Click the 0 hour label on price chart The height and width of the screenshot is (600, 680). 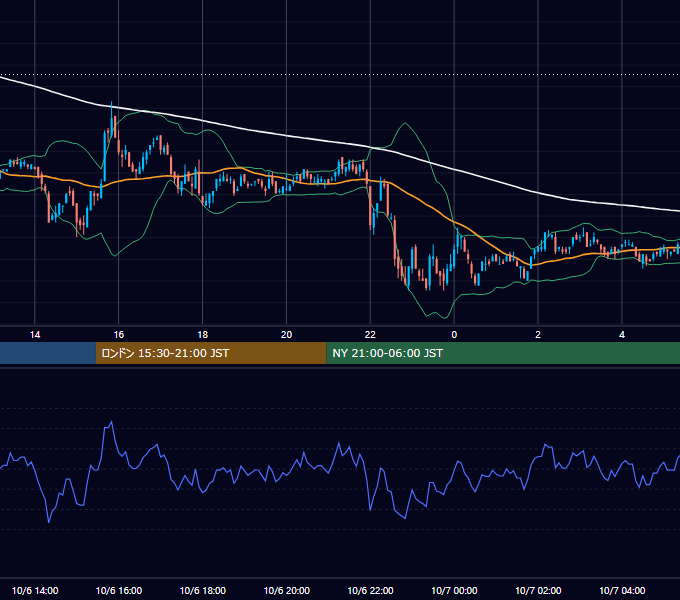tap(454, 335)
